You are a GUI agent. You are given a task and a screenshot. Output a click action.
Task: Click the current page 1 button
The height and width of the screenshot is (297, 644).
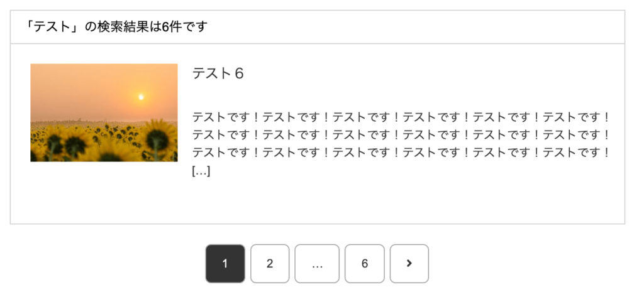click(225, 264)
